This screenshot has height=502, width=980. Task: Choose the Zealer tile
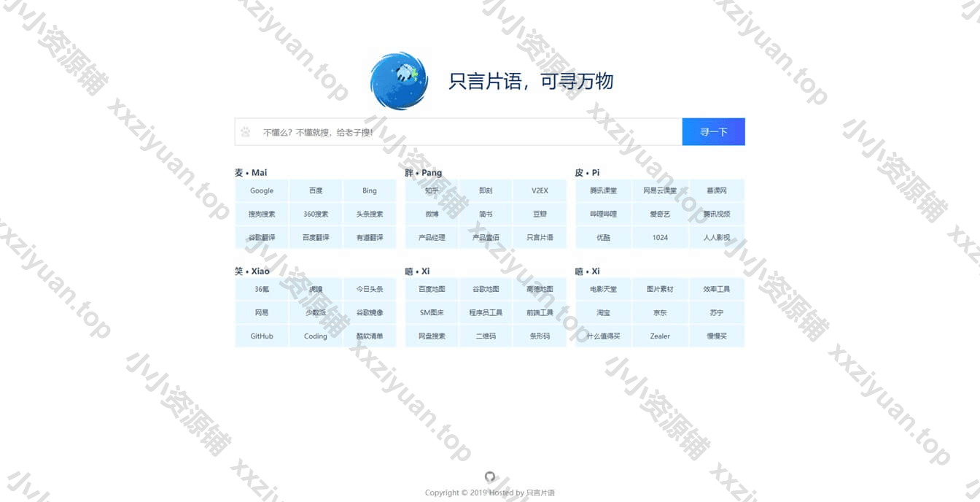[660, 336]
